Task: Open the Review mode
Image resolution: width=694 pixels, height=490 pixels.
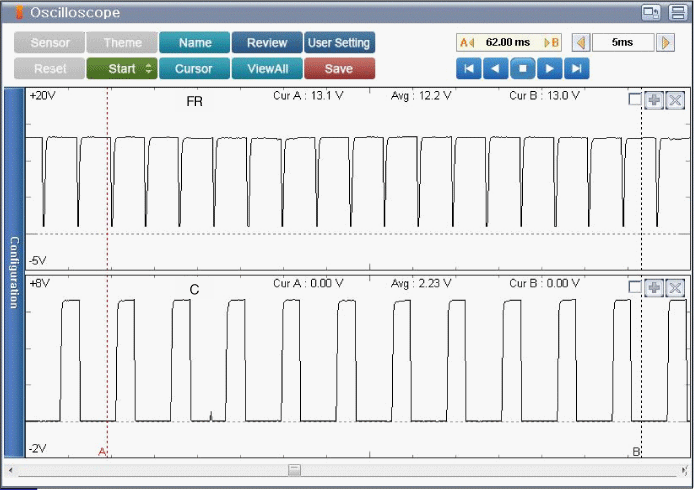Action: point(267,42)
